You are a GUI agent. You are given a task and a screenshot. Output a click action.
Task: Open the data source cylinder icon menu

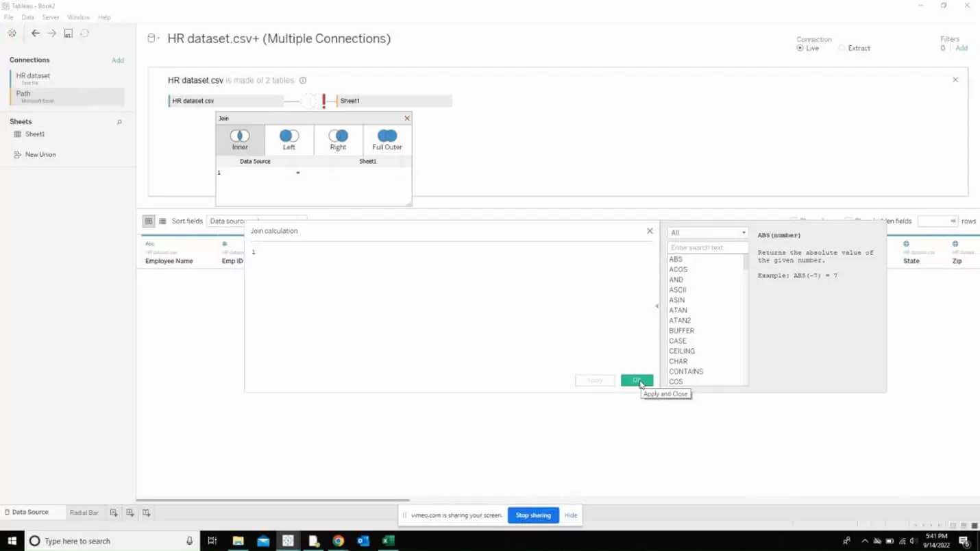(153, 38)
